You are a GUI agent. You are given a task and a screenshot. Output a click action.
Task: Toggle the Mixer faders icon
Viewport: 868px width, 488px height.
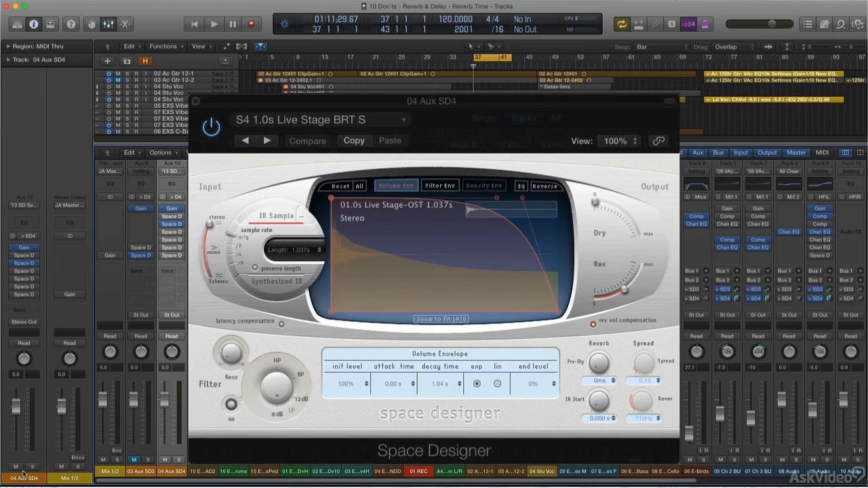click(108, 24)
